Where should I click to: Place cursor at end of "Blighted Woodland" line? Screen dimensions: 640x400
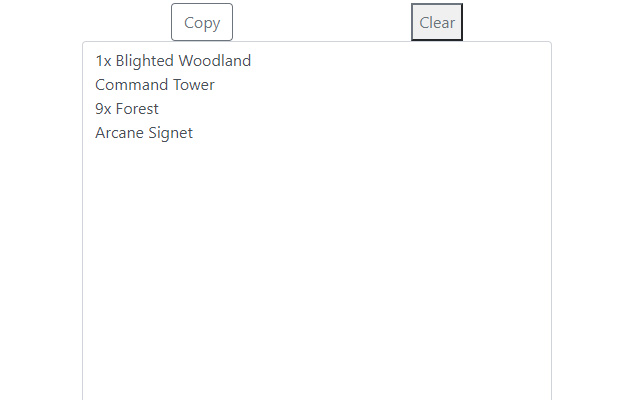(x=253, y=61)
